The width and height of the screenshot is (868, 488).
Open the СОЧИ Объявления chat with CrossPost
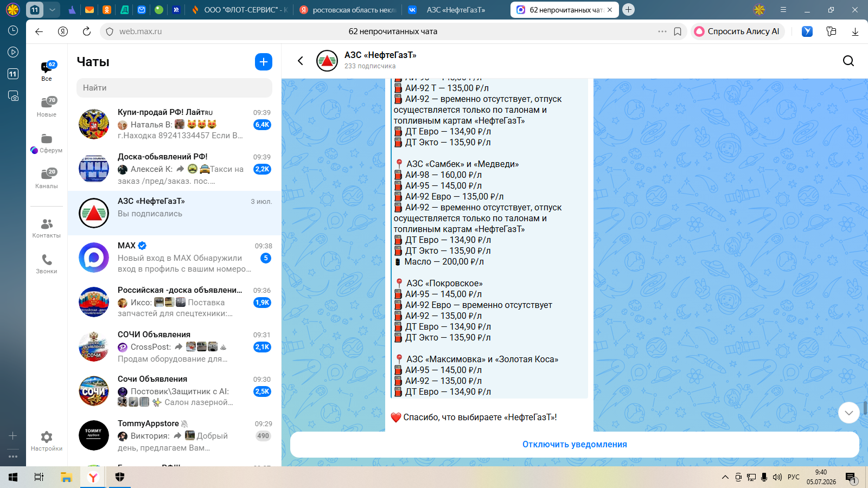[x=175, y=346]
